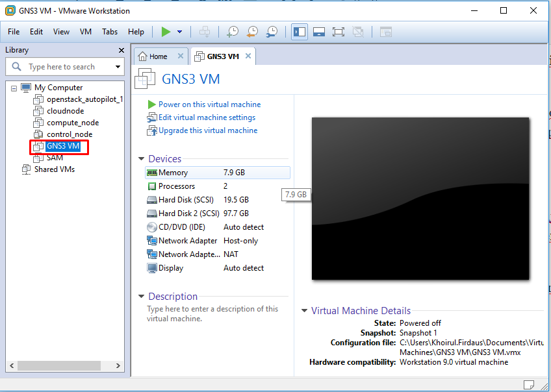Open the search box dropdown arrow

(118, 67)
